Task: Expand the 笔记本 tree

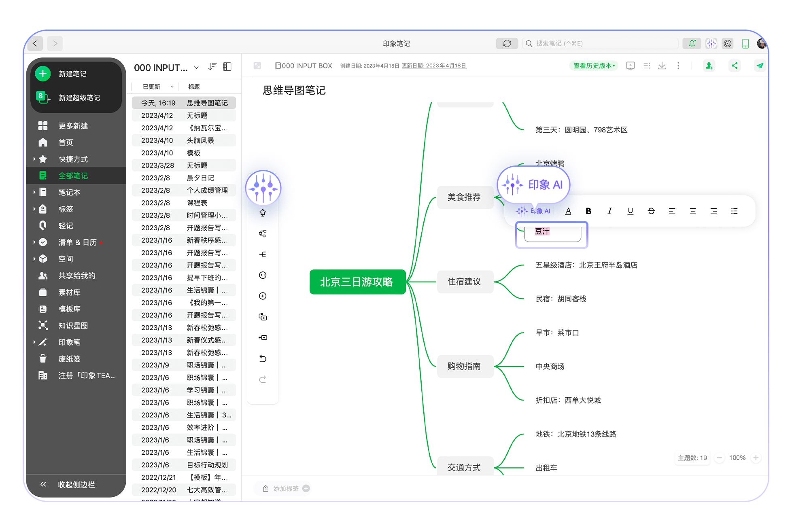Action: coord(34,192)
